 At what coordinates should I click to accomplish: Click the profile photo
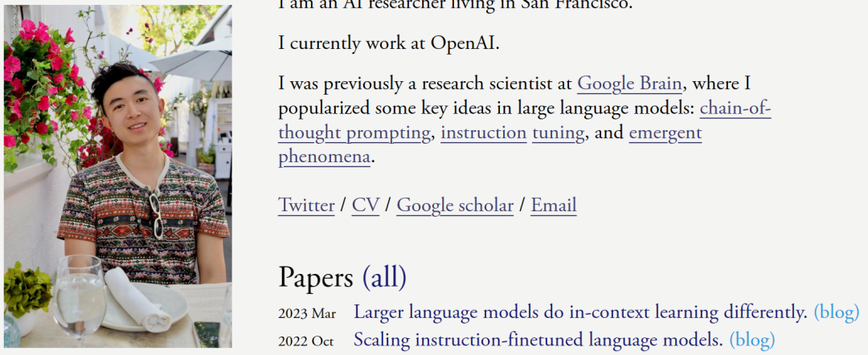(x=117, y=177)
